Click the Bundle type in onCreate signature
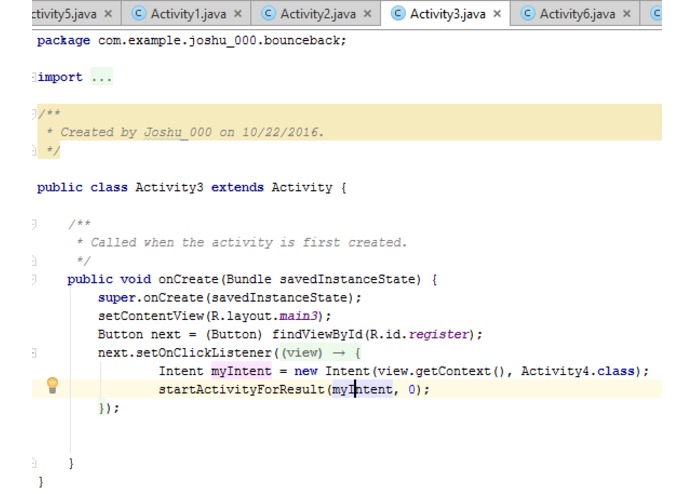 249,280
